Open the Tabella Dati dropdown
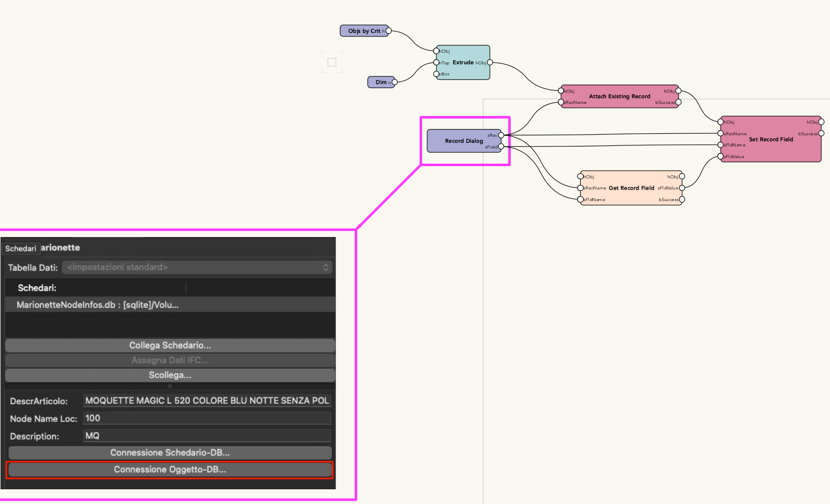This screenshot has width=830, height=504. (197, 267)
